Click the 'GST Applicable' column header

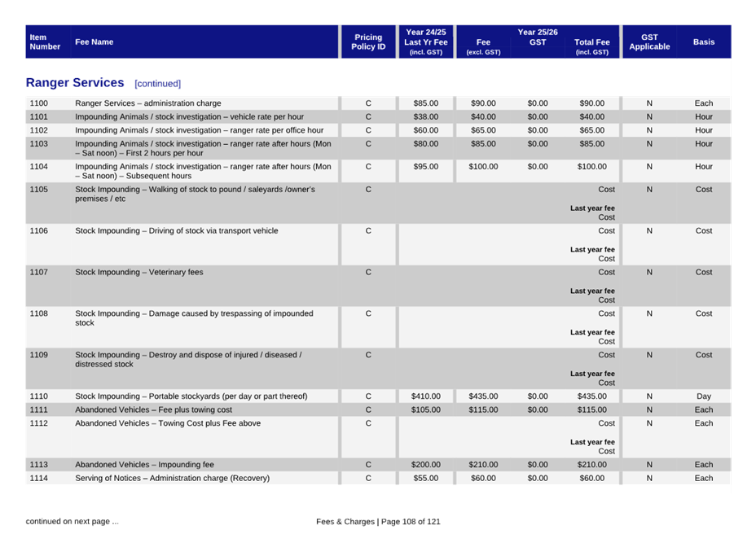tap(649, 42)
